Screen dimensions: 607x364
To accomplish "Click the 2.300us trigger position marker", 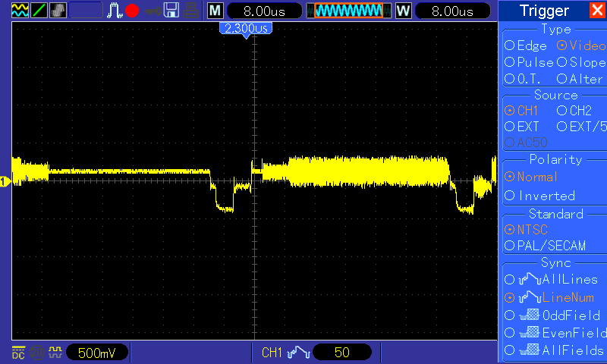I will (x=246, y=29).
